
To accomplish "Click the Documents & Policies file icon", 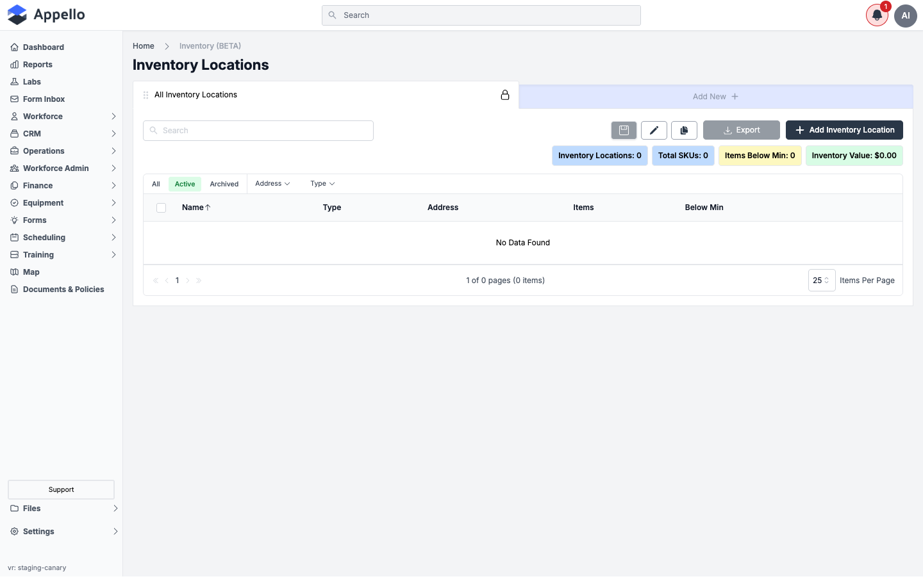I will (14, 290).
